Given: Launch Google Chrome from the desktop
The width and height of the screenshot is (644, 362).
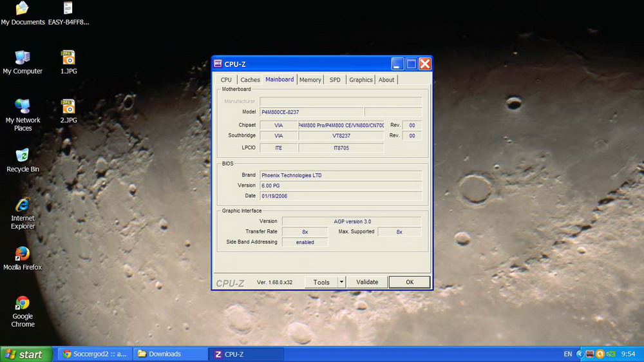Looking at the screenshot, I should [x=23, y=303].
